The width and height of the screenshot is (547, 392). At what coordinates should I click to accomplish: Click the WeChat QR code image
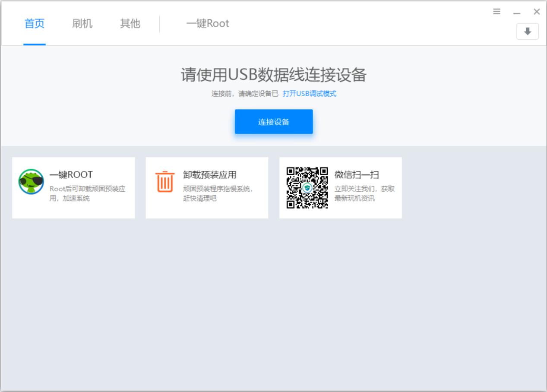click(307, 188)
